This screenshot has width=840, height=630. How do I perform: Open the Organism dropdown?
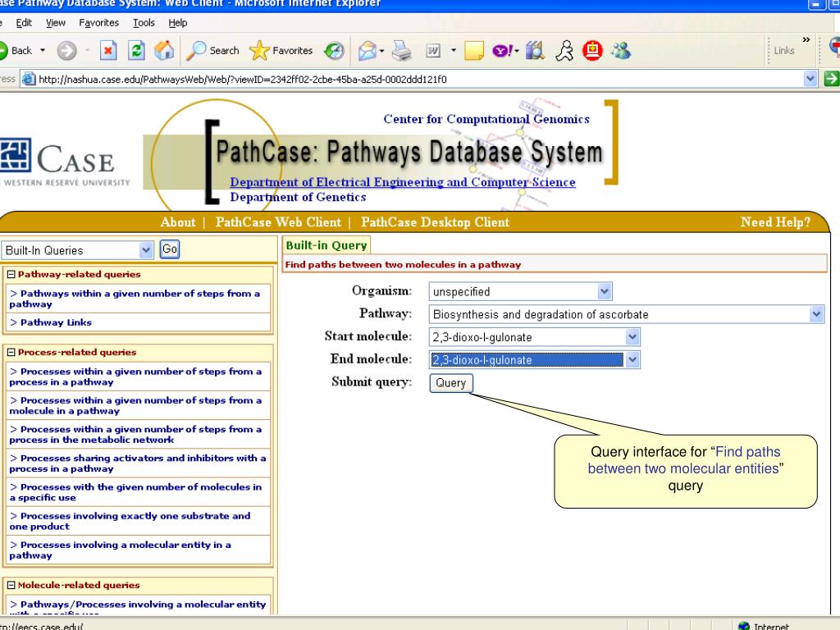click(x=605, y=291)
